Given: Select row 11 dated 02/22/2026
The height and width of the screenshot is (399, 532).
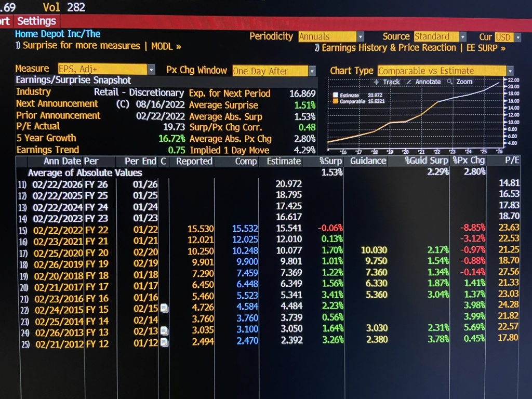Looking at the screenshot, I should click(x=268, y=184).
